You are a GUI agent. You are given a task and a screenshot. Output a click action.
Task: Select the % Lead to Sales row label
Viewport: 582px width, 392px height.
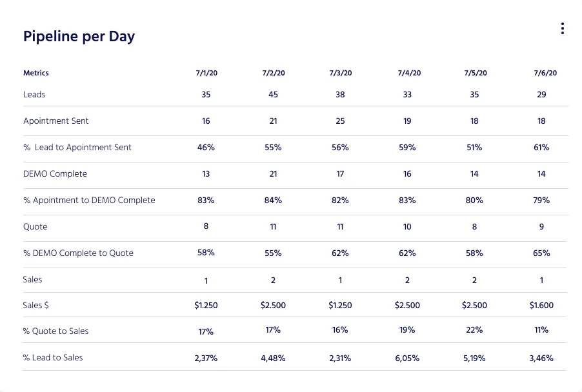point(53,357)
